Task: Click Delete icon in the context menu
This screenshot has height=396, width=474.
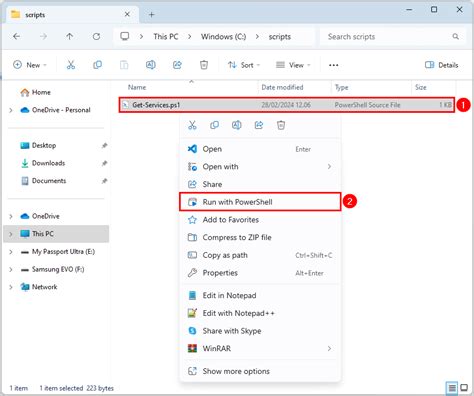Action: point(281,125)
